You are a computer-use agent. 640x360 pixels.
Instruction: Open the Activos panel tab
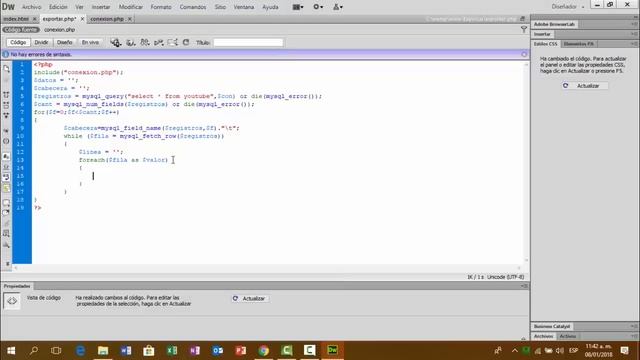pos(567,336)
